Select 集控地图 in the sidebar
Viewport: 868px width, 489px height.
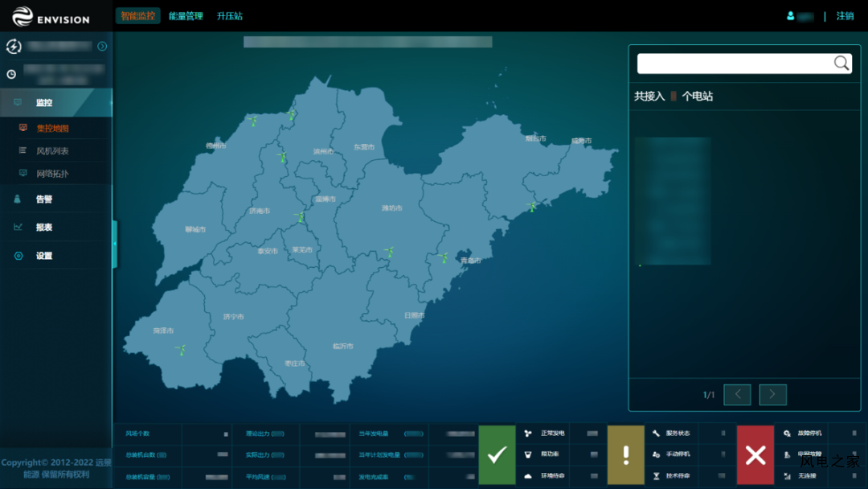(x=52, y=129)
